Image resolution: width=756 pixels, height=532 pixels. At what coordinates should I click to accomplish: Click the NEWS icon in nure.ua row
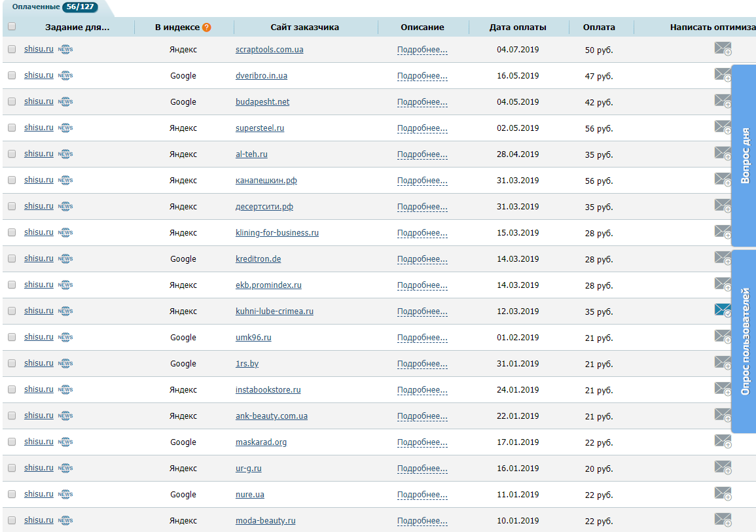pyautogui.click(x=65, y=495)
